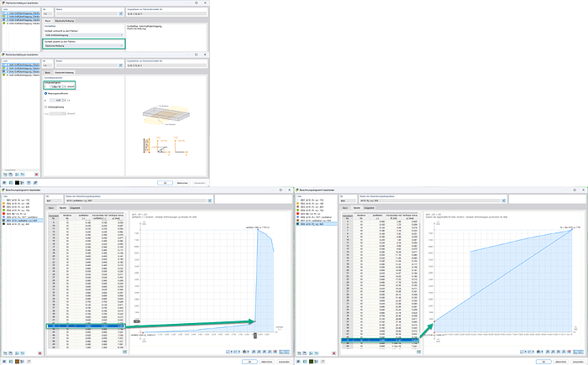Screen dimensions: 588x365
Task: Click vertical marker handle on left chart x-axis
Action: (255, 336)
